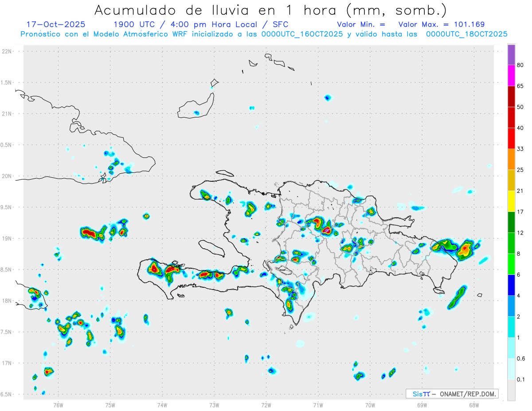This screenshot has height=411, width=532.
Task: Click the 68W longitude axis label
Action: click(x=473, y=405)
